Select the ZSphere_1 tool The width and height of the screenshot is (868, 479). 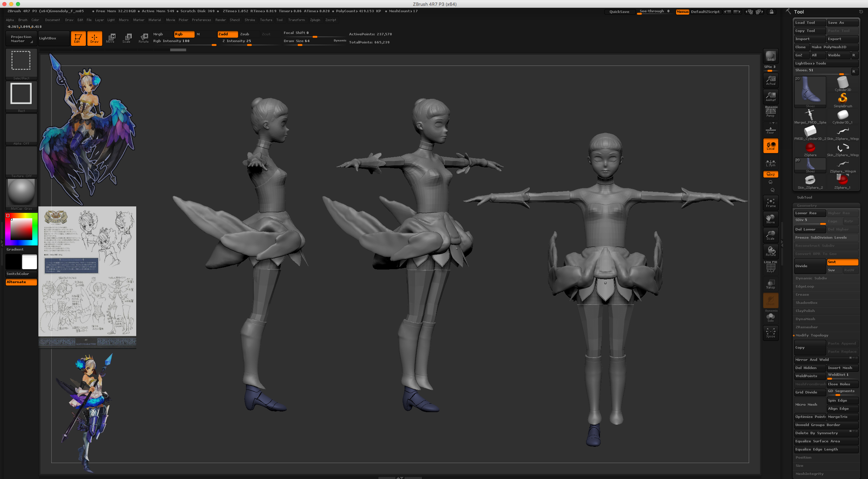tap(843, 182)
